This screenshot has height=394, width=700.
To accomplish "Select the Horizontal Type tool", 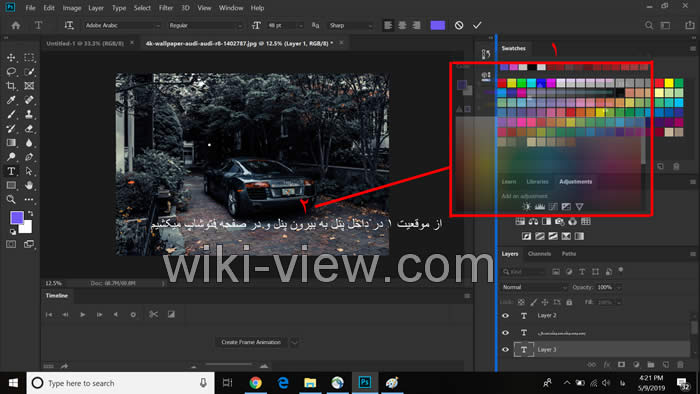I will [11, 171].
